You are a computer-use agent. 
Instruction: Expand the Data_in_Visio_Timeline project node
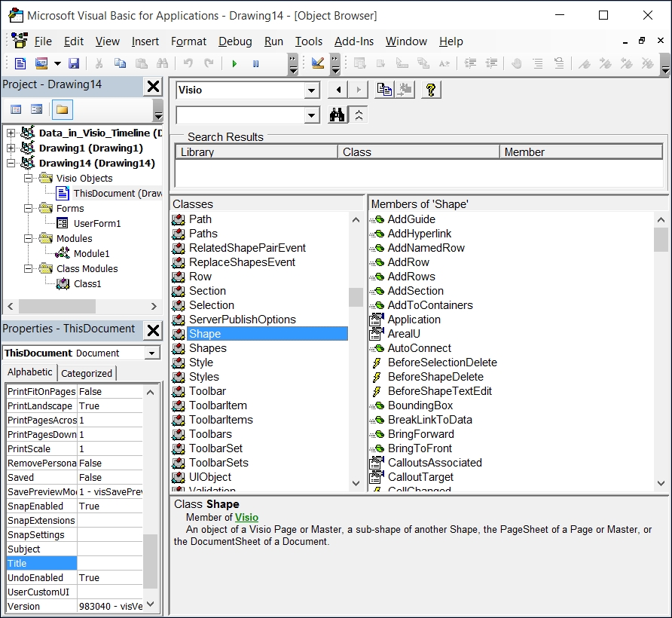pyautogui.click(x=11, y=133)
